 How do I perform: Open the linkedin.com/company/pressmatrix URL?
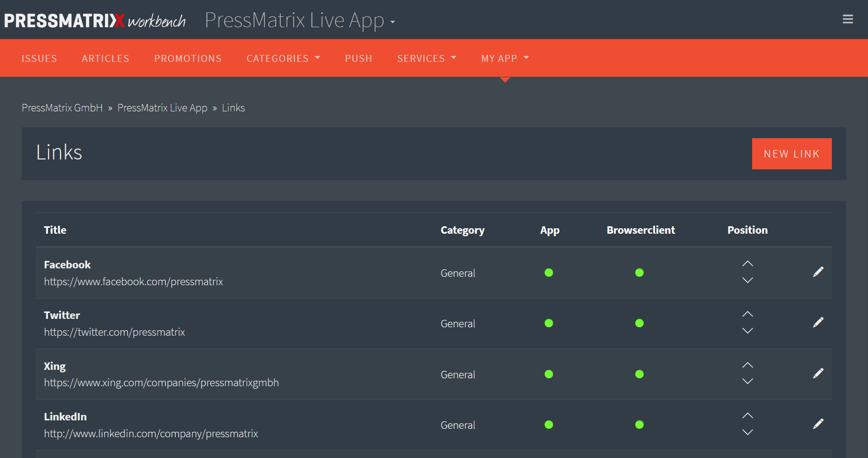(x=151, y=434)
